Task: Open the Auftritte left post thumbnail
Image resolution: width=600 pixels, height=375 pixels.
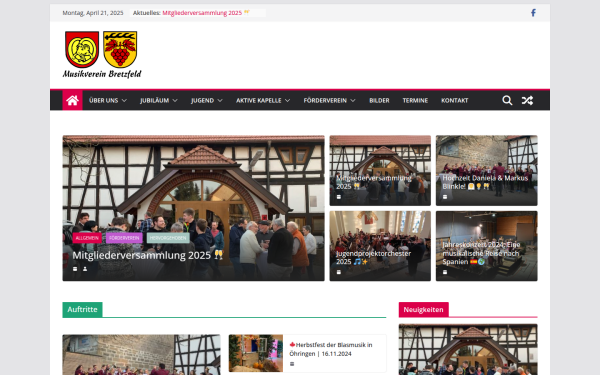Action: click(142, 355)
